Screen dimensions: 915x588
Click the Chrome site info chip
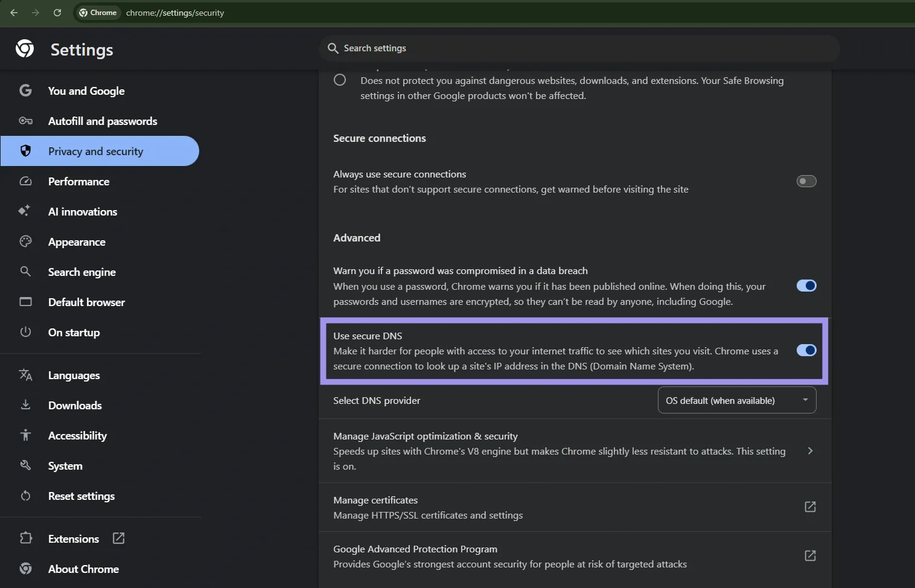98,13
